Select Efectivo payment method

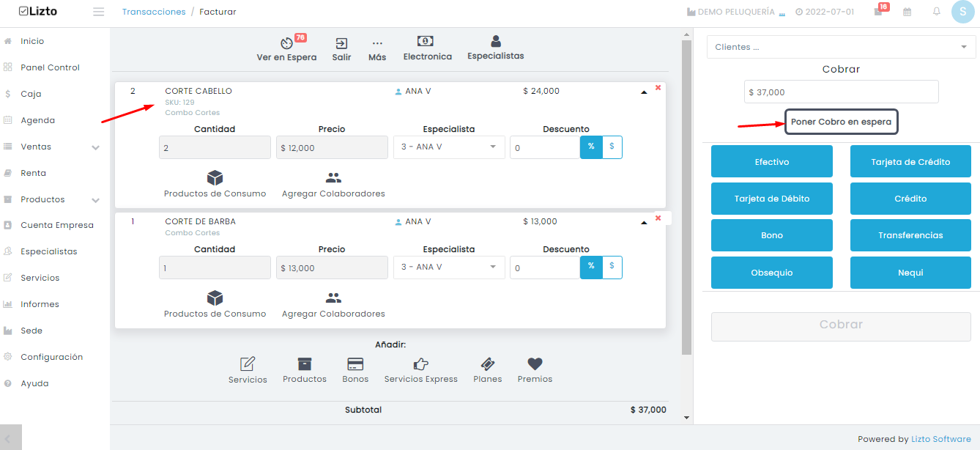(772, 161)
